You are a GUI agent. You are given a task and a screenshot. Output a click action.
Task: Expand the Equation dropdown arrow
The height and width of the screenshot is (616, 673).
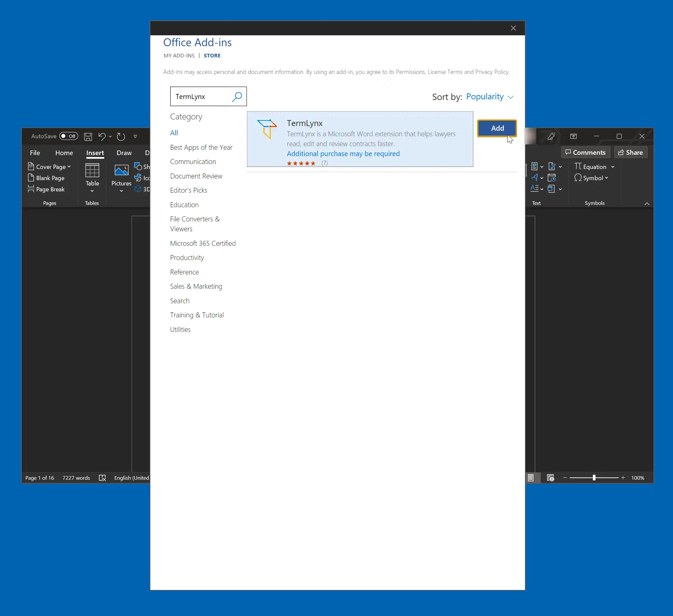coord(613,167)
